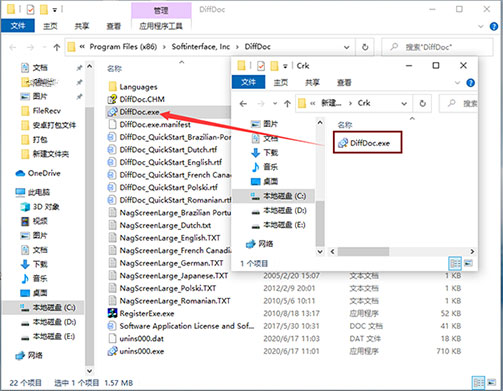Expand the Crk window address bar dropdown
This screenshot has width=503, height=391.
pyautogui.click(x=404, y=104)
